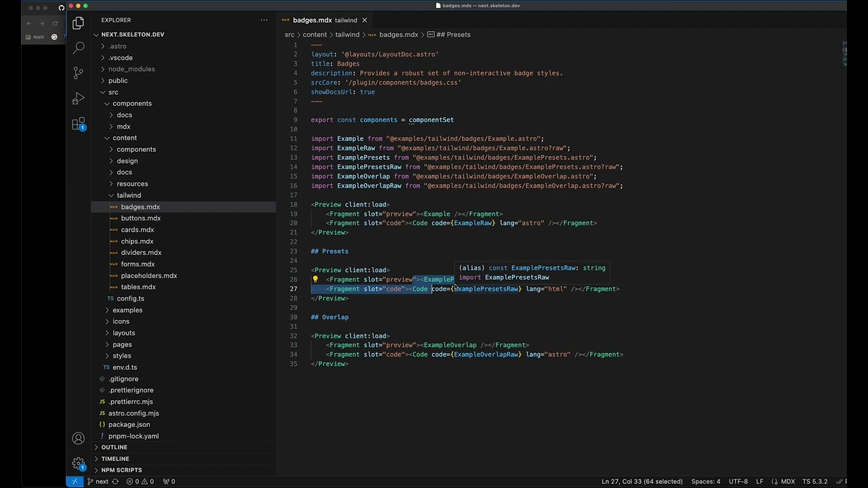Click the Accounts icon
The image size is (868, 488).
pos(79,439)
